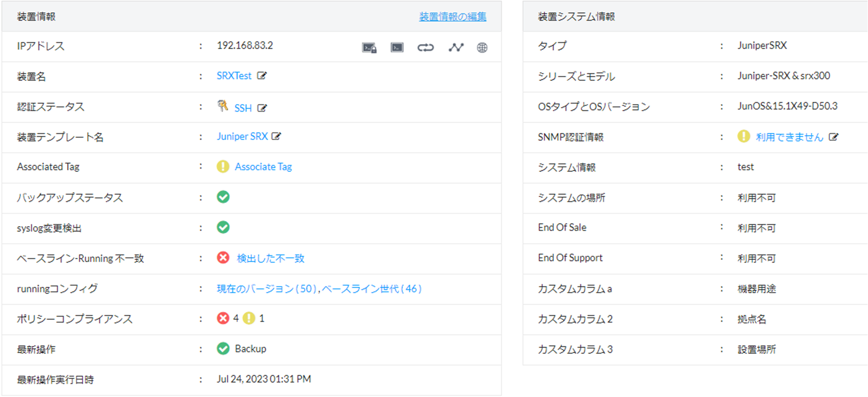Open the Juniper SRX template link
This screenshot has height=397, width=868.
[242, 136]
